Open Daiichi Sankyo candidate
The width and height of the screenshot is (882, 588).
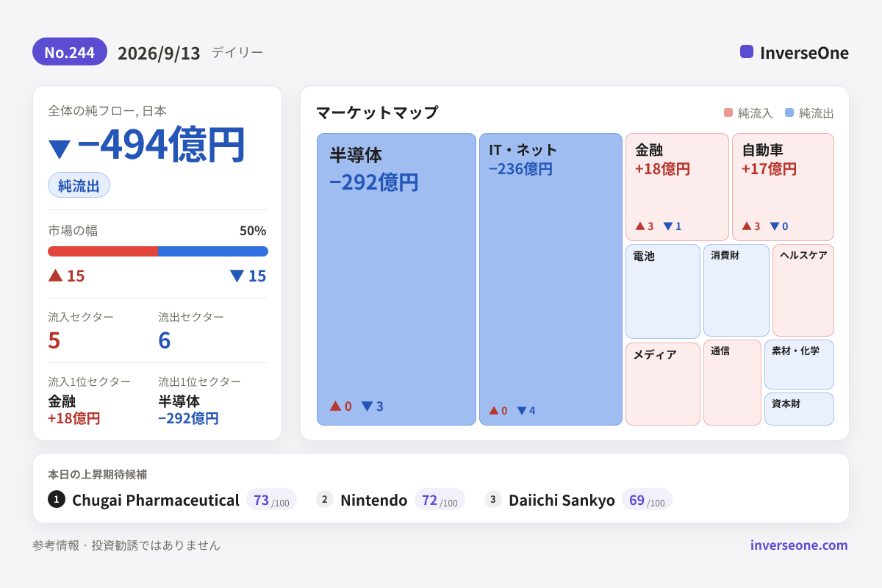pos(562,500)
